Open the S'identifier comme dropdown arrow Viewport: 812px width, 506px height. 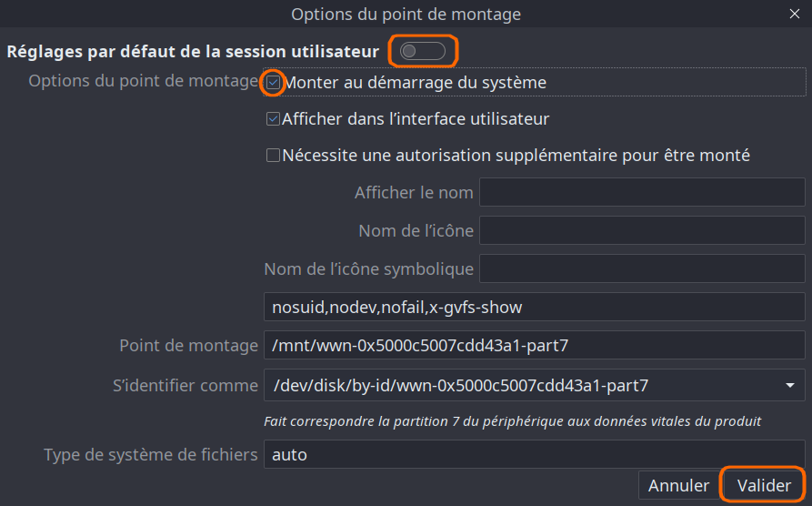[789, 386]
